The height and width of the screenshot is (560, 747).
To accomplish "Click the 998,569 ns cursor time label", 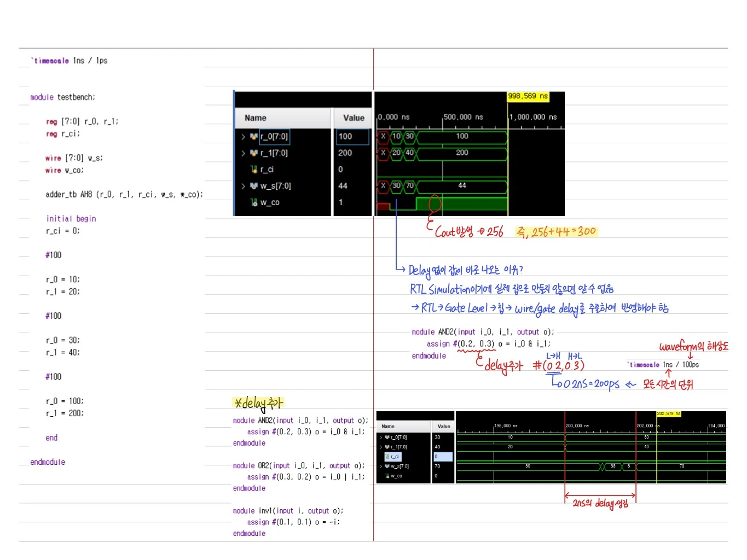I will [x=528, y=96].
